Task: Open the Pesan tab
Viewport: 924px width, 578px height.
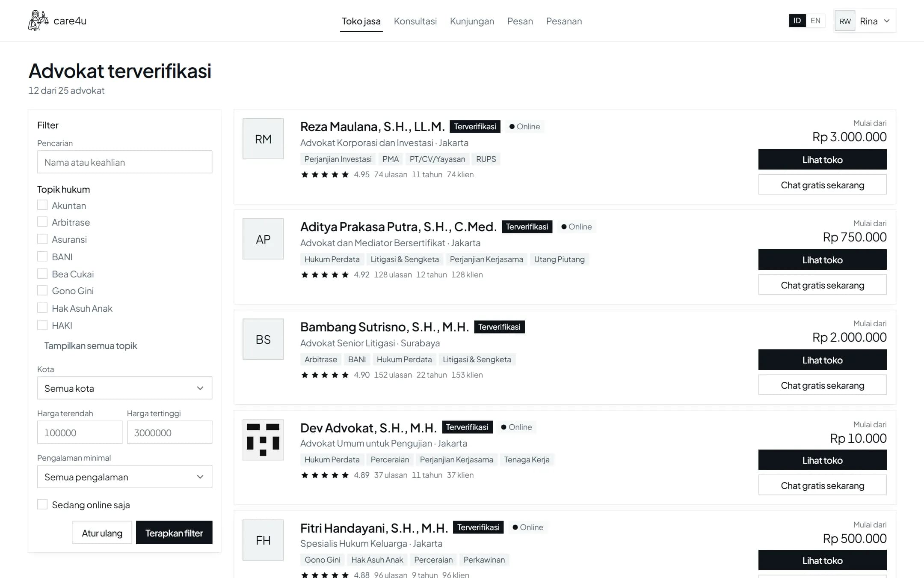Action: (x=520, y=21)
